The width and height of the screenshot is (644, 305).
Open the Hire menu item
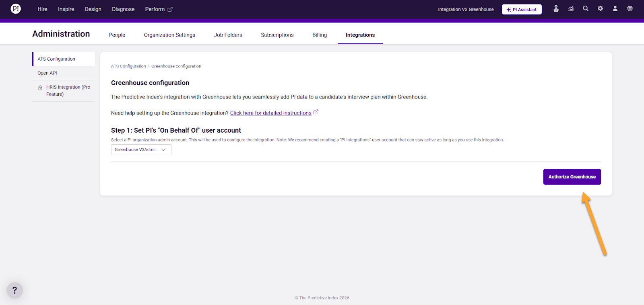(x=42, y=9)
